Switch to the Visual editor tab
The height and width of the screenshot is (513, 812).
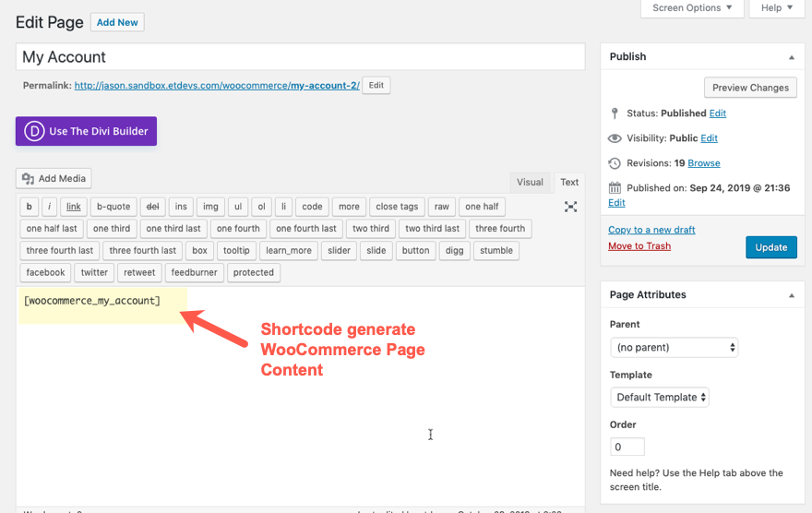530,182
